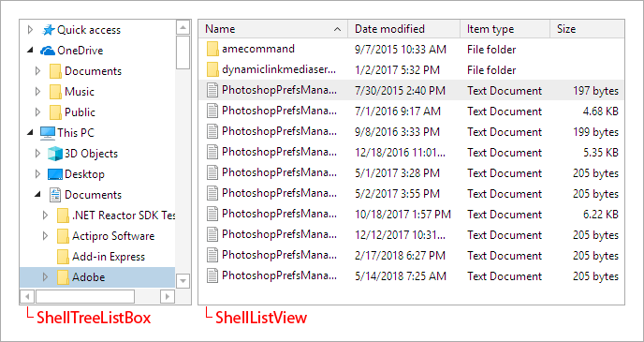The width and height of the screenshot is (644, 342).
Task: Collapse the This PC node
Action: pos(30,133)
